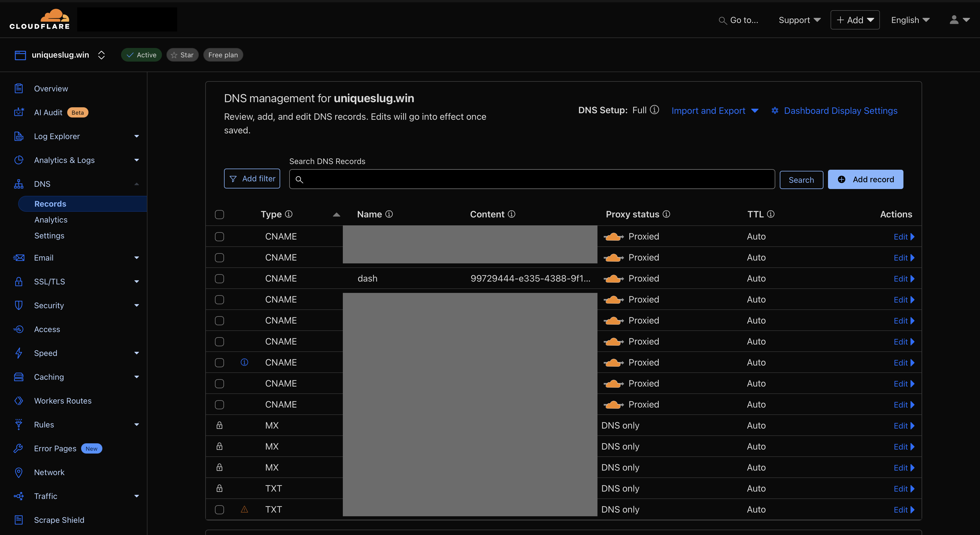Check the checkbox of CNAME row with info icon
980x535 pixels.
219,362
